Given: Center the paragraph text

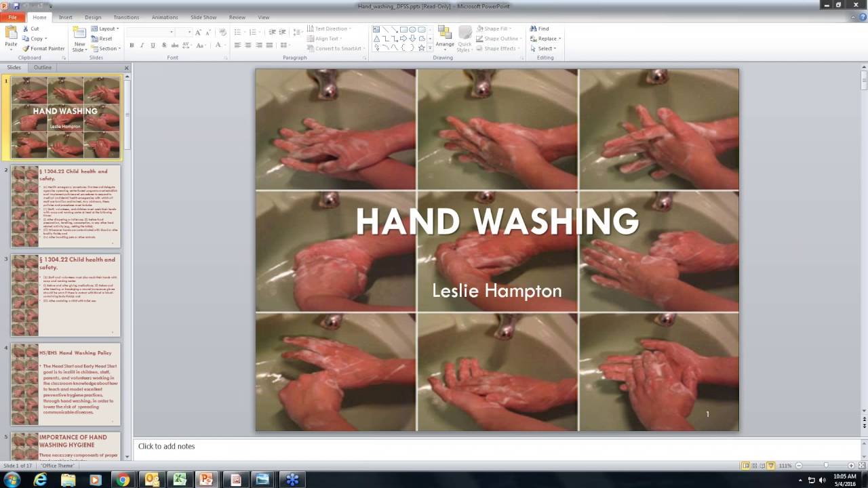Looking at the screenshot, I should click(248, 45).
